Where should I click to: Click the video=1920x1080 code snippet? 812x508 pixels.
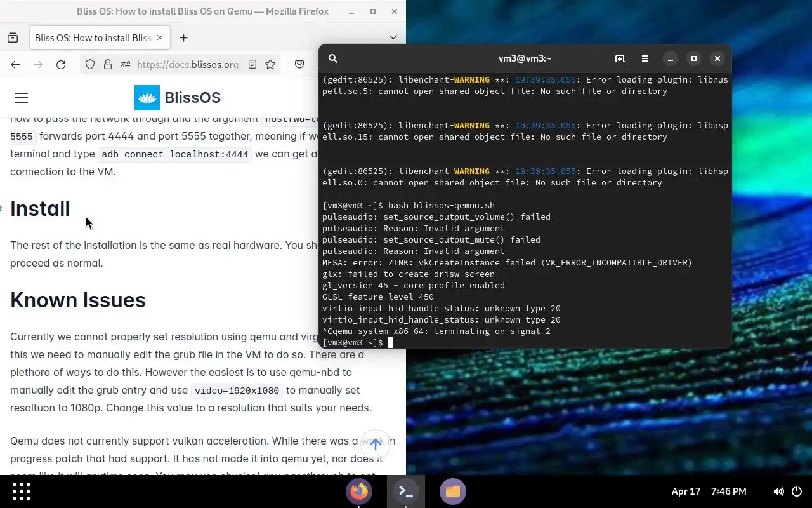click(x=237, y=391)
